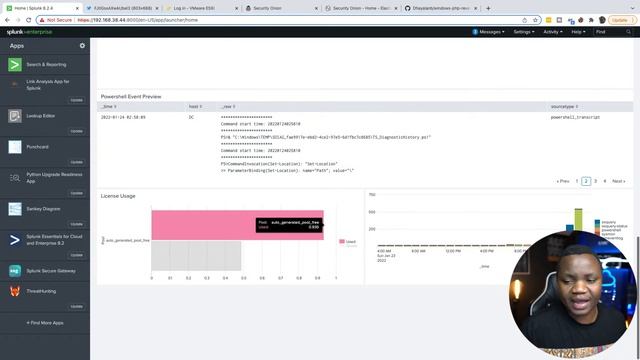Go to the next page with Next

coord(618,181)
